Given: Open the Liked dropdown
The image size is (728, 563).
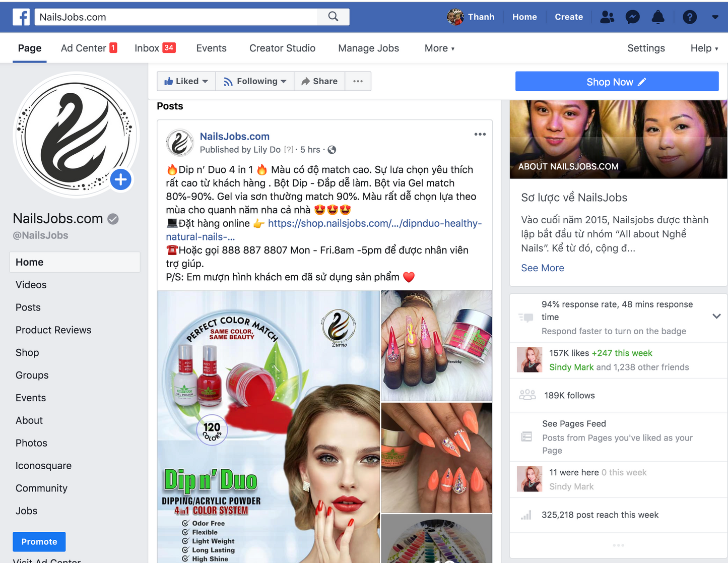Looking at the screenshot, I should tap(186, 81).
